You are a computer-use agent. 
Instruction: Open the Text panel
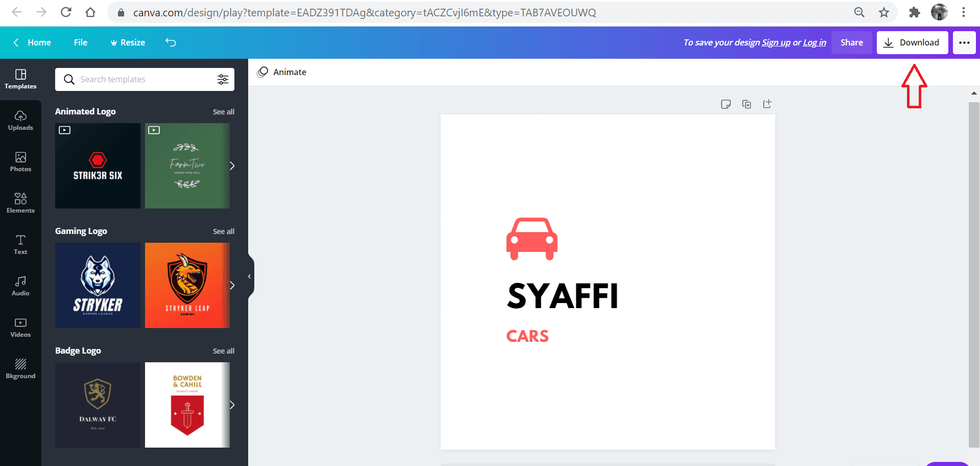click(20, 244)
